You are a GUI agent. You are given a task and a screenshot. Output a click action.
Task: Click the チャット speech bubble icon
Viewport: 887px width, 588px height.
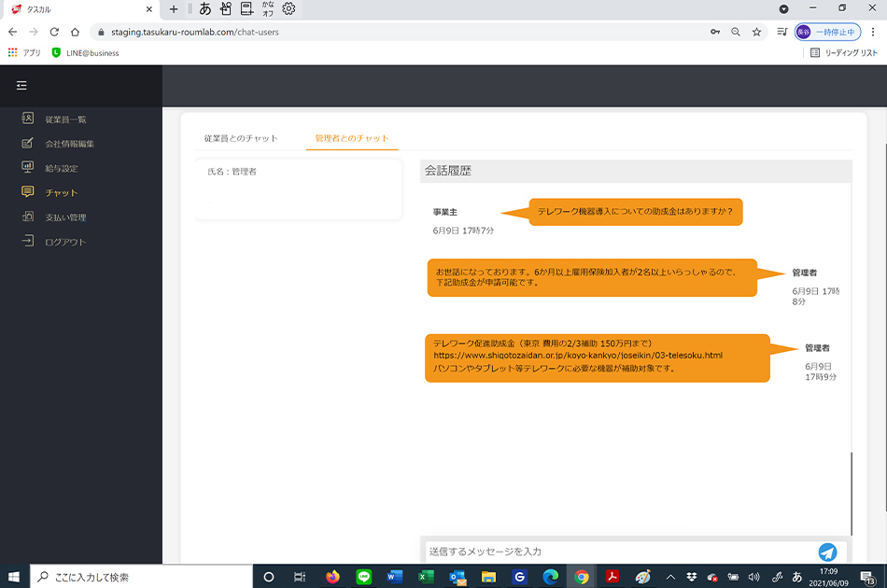coord(28,191)
